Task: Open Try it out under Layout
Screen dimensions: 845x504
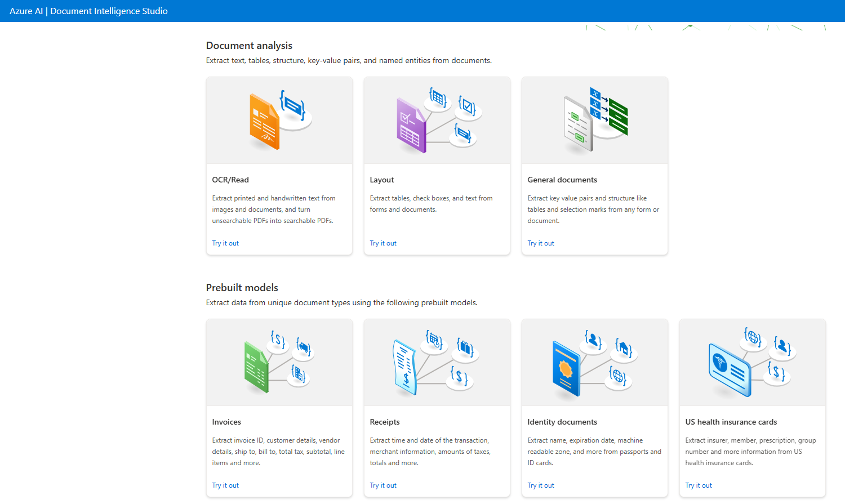Action: pyautogui.click(x=383, y=243)
